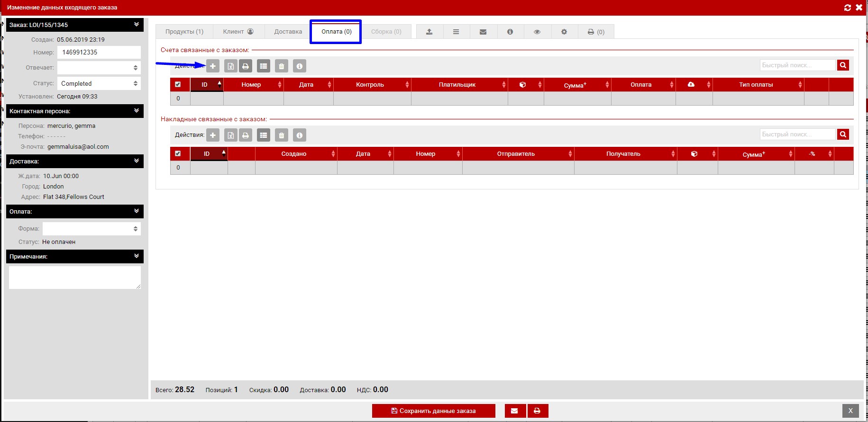Switch to the Доставка tab
The height and width of the screenshot is (422, 868).
pyautogui.click(x=288, y=32)
